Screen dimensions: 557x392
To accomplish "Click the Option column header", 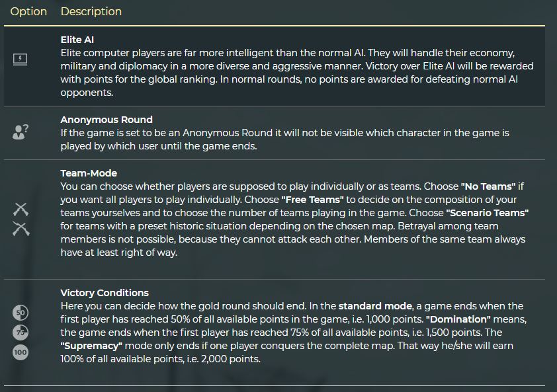I will 28,12.
